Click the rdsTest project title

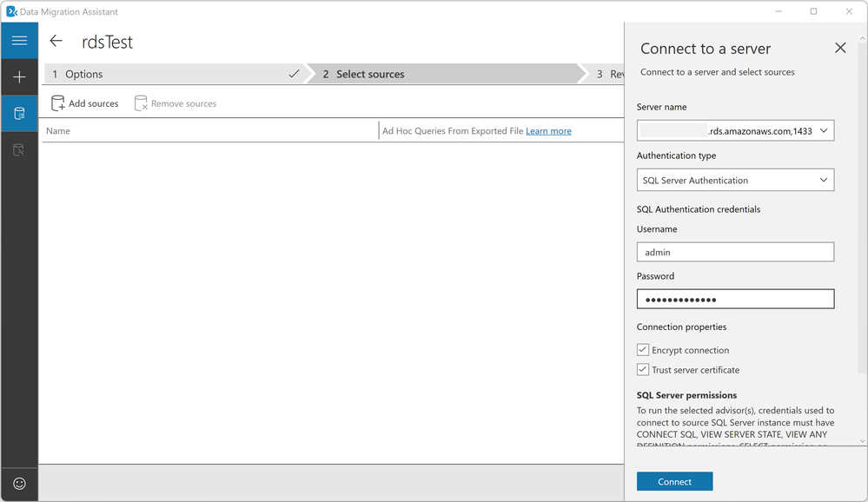click(108, 42)
